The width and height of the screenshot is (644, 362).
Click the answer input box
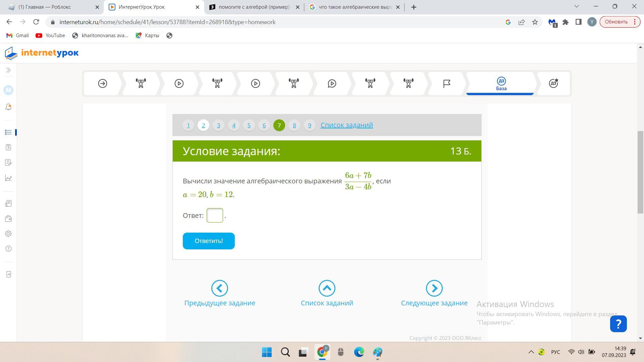(x=215, y=216)
